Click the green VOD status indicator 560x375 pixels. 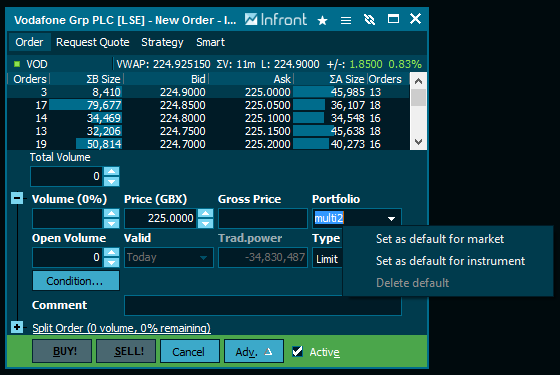[x=17, y=64]
